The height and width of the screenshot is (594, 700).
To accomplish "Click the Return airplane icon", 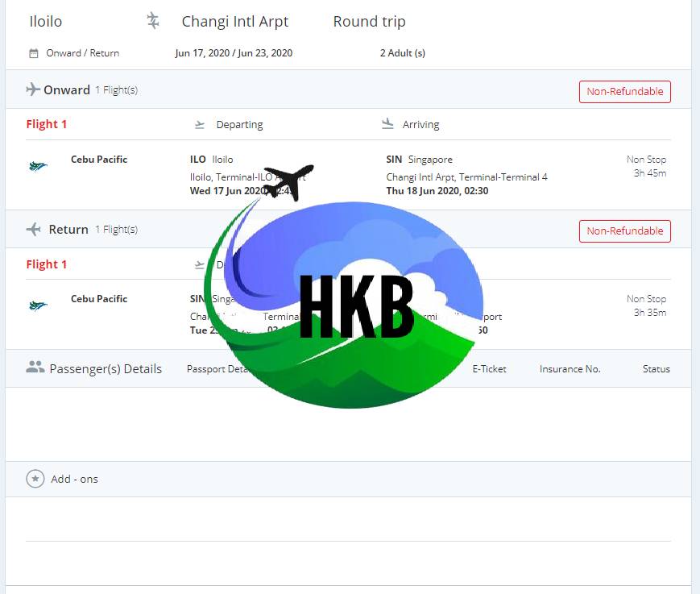I will (34, 229).
